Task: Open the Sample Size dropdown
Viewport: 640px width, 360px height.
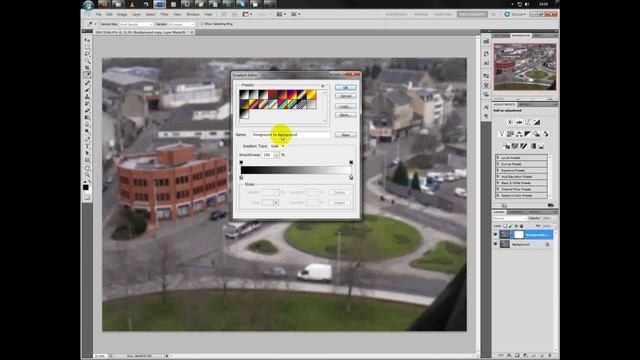Action: click(x=136, y=24)
